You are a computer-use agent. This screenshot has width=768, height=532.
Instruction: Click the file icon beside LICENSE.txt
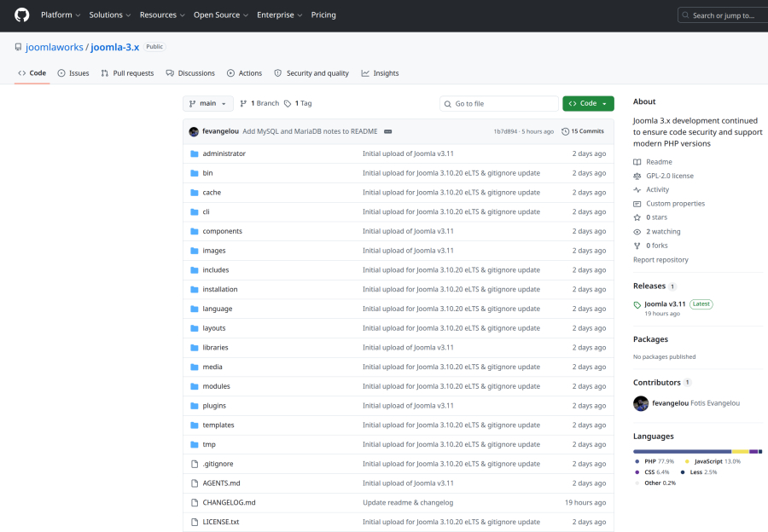(195, 522)
